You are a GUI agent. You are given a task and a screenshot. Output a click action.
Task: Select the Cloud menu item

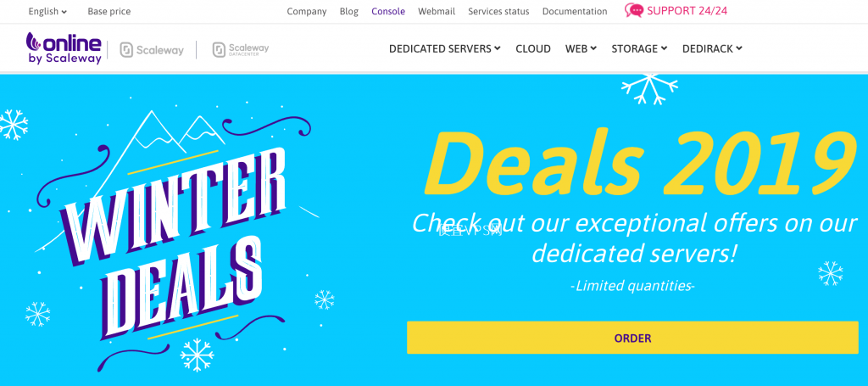[x=533, y=48]
